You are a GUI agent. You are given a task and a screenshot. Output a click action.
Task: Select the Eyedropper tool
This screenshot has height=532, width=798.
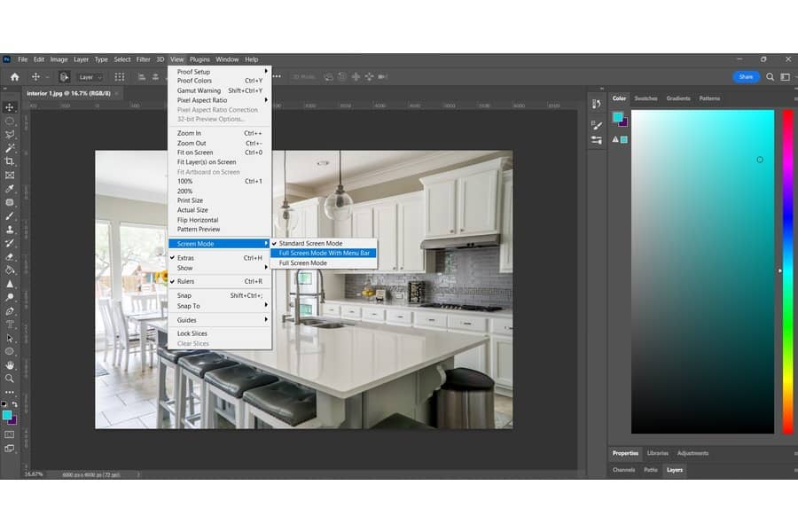(x=10, y=189)
